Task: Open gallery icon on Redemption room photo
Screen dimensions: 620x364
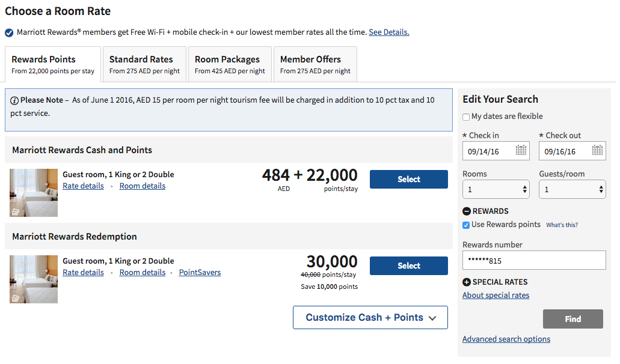Action: click(x=15, y=299)
